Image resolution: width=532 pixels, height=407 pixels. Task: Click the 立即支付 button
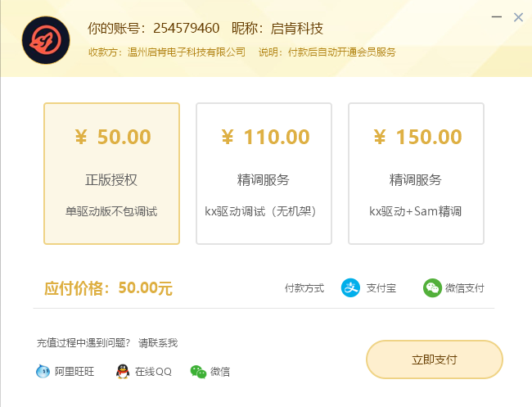(x=435, y=360)
